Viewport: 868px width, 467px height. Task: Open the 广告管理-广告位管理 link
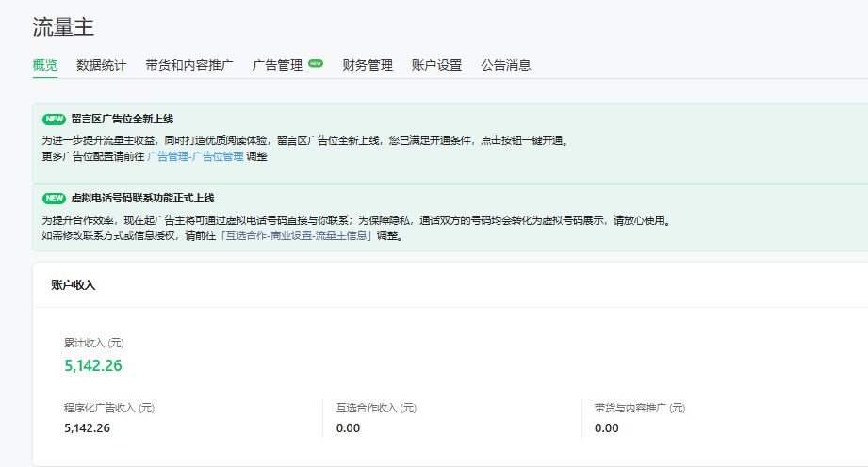pyautogui.click(x=195, y=156)
